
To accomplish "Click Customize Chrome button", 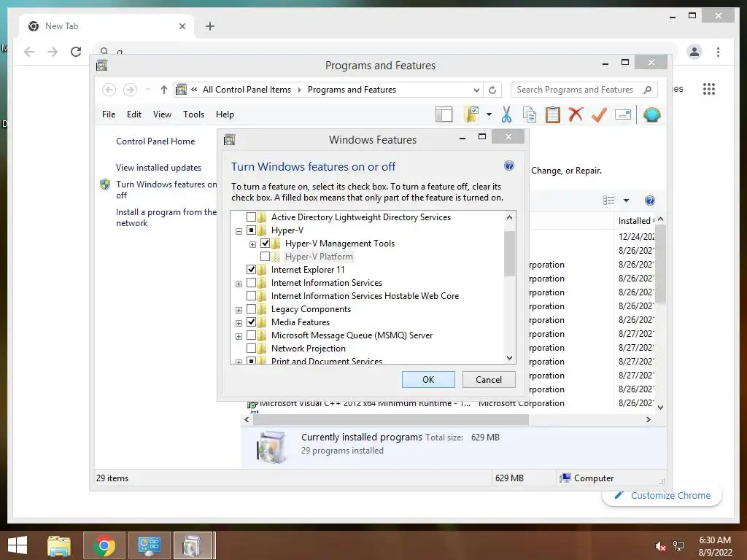I will click(x=662, y=495).
